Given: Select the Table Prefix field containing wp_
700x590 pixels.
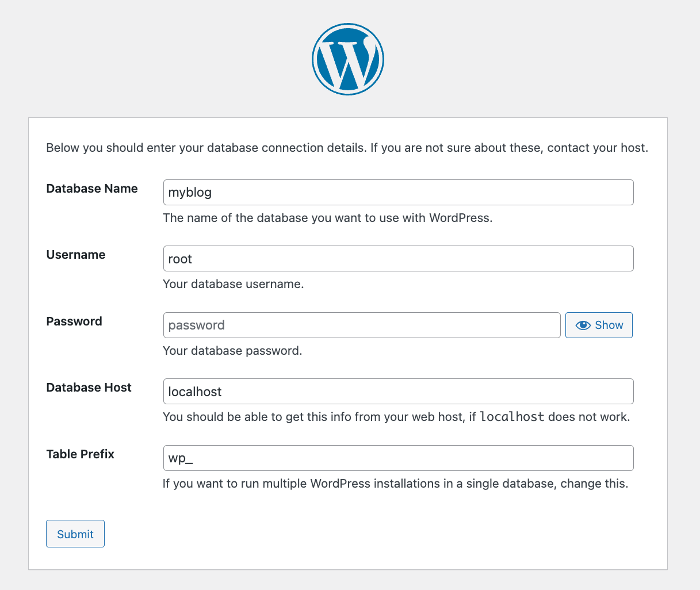Looking at the screenshot, I should coord(398,458).
